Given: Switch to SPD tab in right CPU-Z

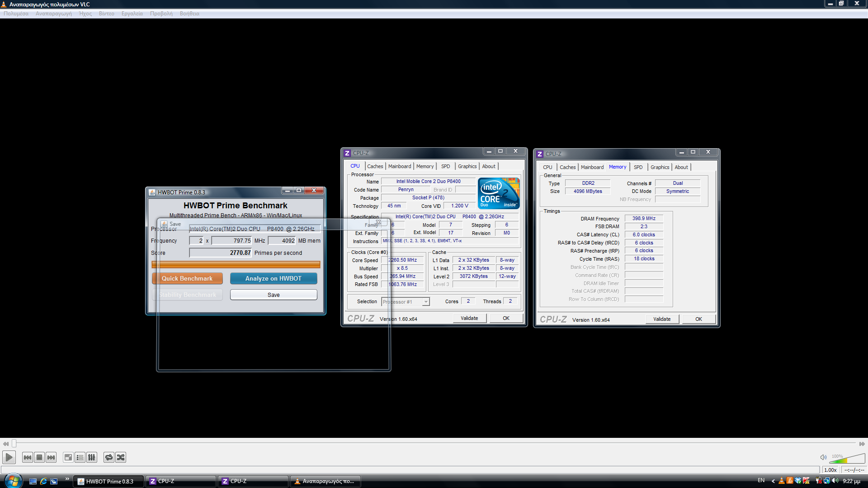Looking at the screenshot, I should 638,167.
